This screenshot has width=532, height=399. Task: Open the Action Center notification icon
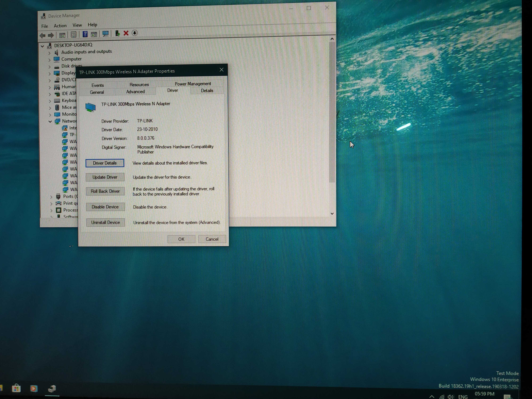click(x=507, y=397)
